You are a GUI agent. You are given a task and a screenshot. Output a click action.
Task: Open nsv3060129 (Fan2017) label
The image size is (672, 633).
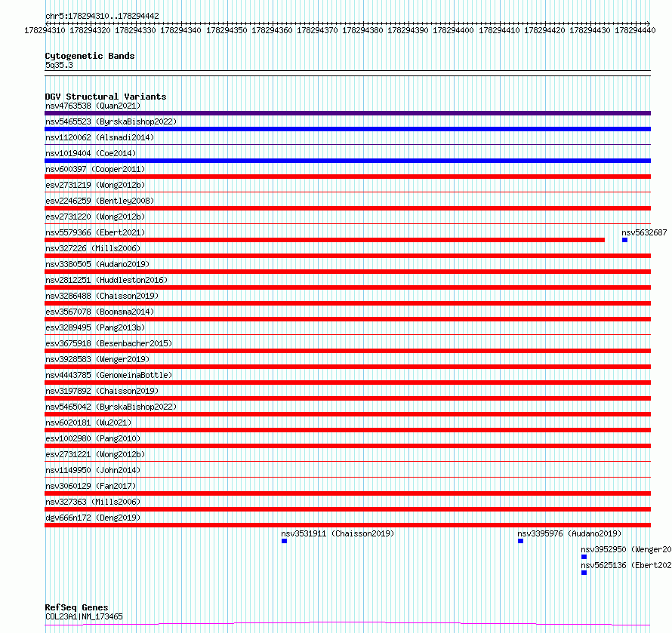91,486
